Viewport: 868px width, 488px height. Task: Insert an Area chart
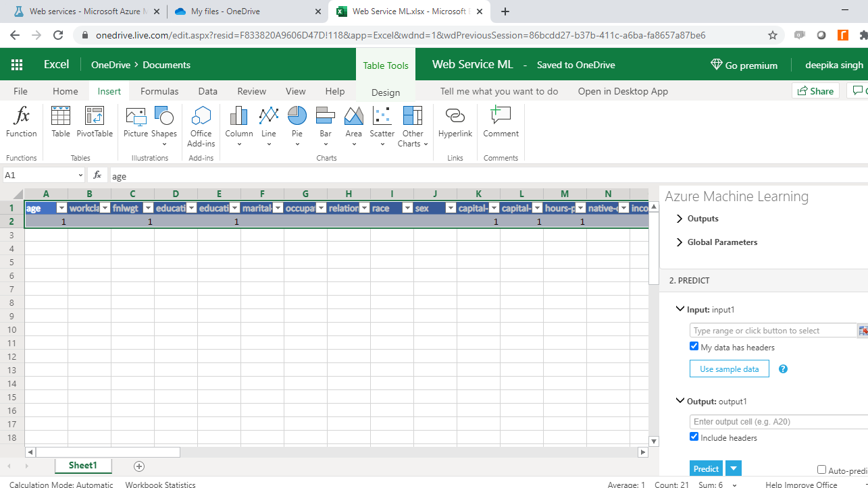[354, 126]
